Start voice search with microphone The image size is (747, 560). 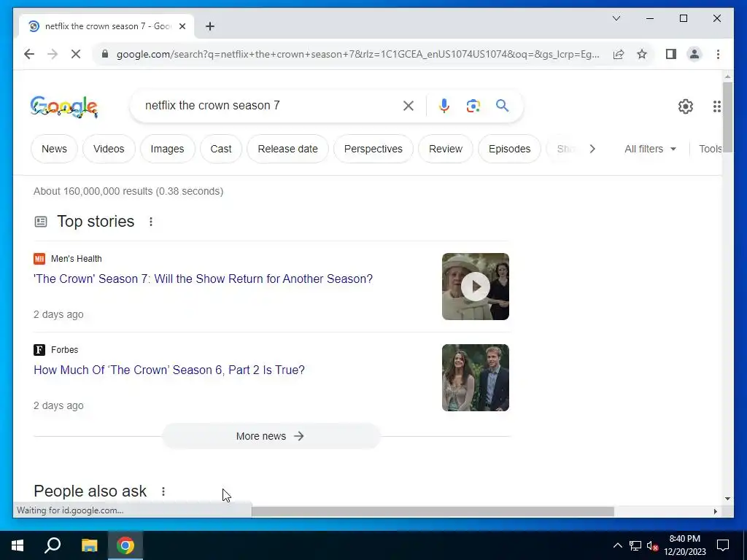pos(444,106)
